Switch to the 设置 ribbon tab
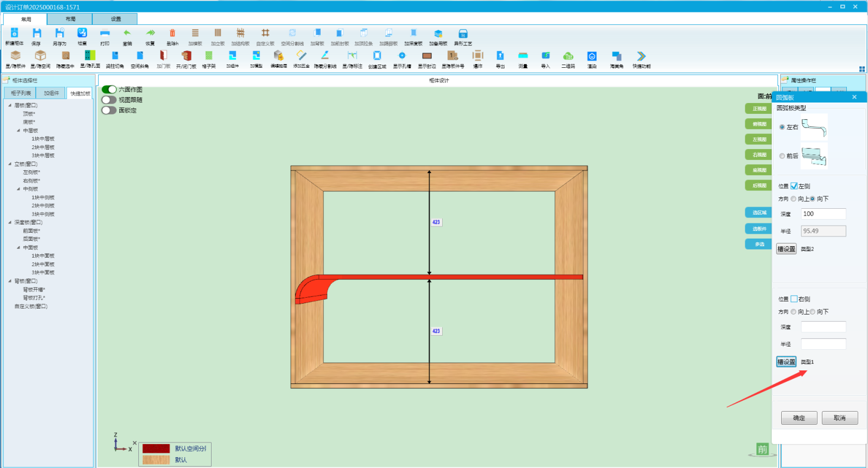This screenshot has height=468, width=868. tap(116, 19)
